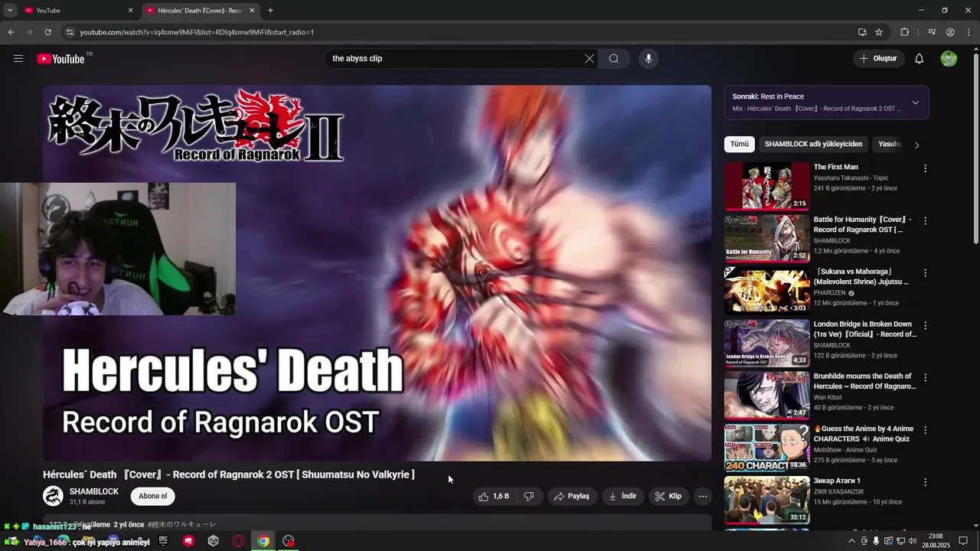View site information icon in address bar
980x551 pixels.
(70, 32)
